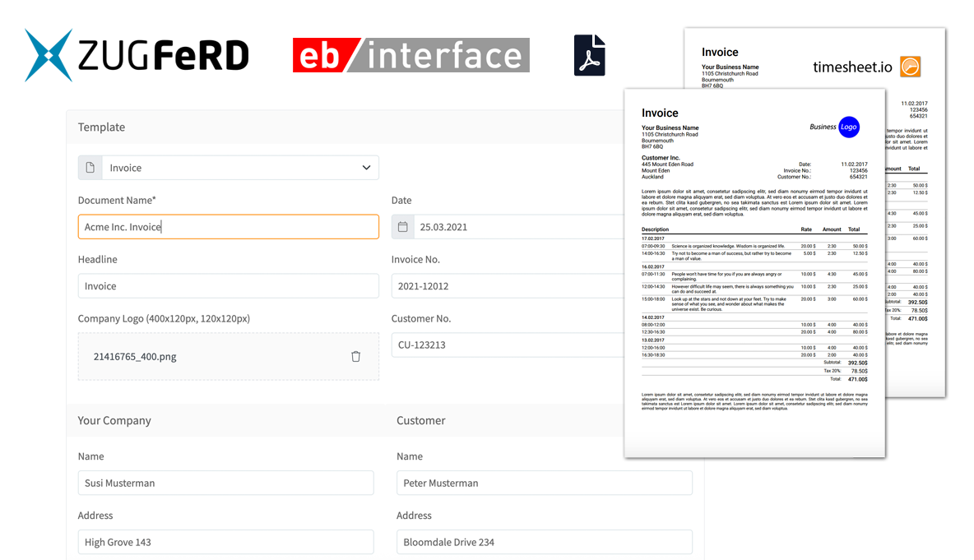Select the Headline text field
The image size is (974, 560).
(229, 285)
